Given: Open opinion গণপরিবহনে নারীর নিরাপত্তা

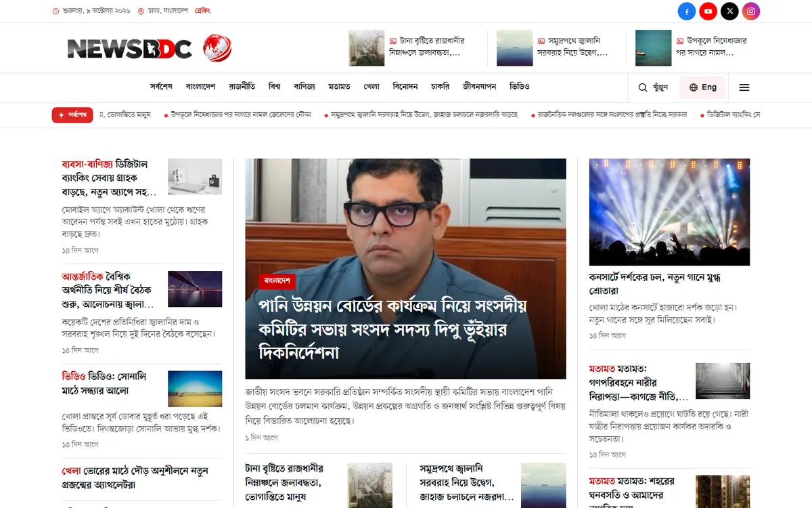Looking at the screenshot, I should pos(639,383).
